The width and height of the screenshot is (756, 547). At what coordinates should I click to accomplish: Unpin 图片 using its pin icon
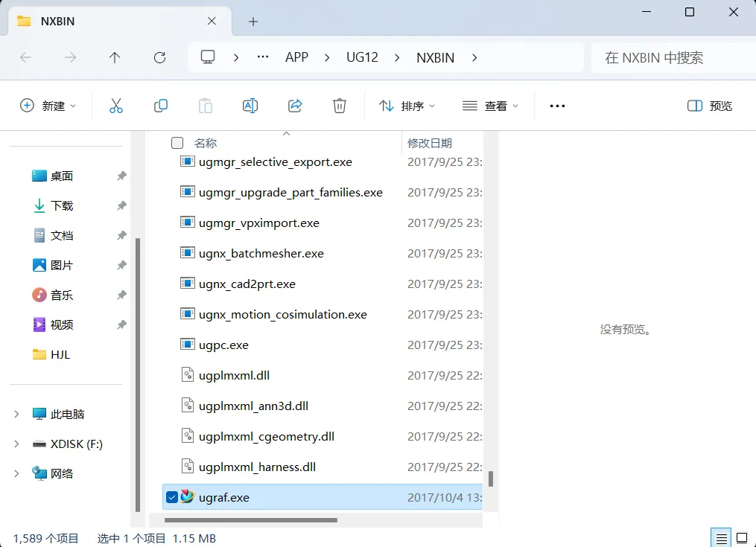pos(121,265)
